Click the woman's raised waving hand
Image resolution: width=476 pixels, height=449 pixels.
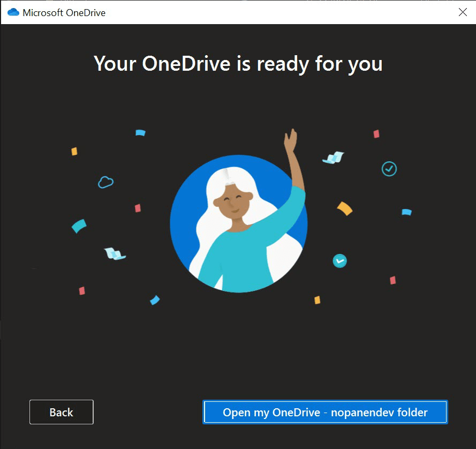[291, 141]
